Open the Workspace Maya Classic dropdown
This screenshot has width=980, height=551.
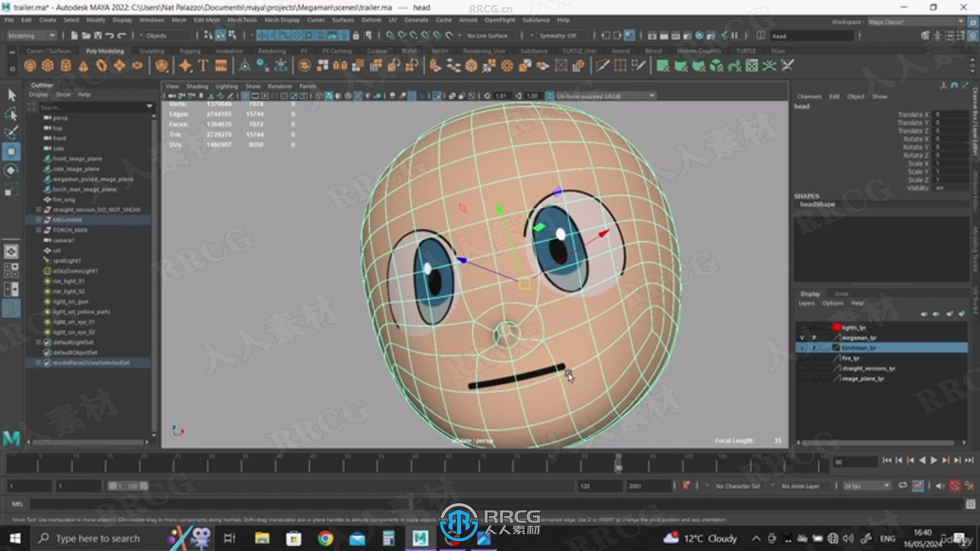pos(916,22)
